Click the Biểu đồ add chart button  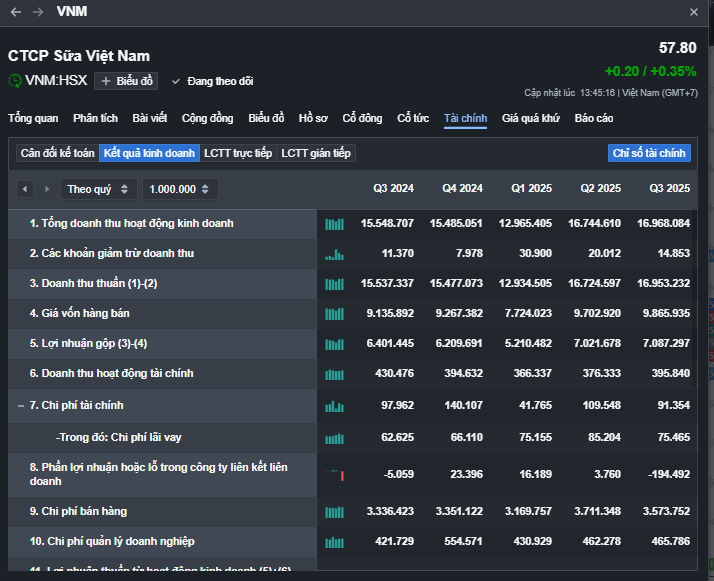126,81
